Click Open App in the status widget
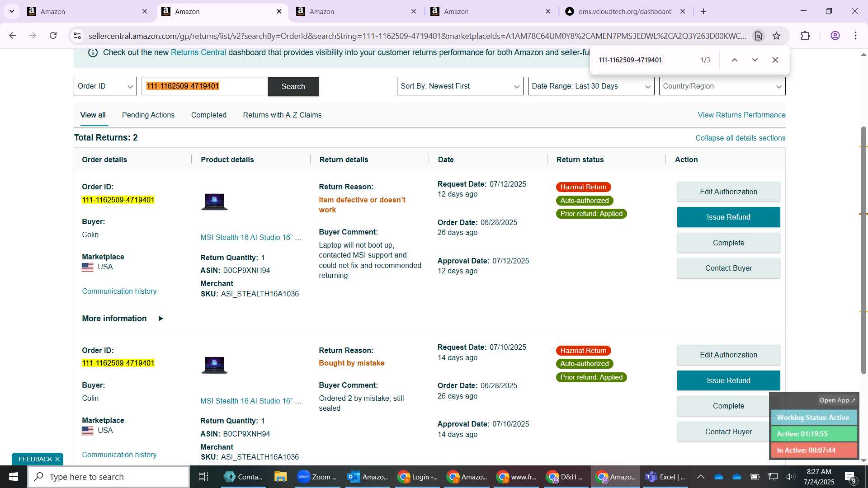This screenshot has width=868, height=488. coord(837,400)
